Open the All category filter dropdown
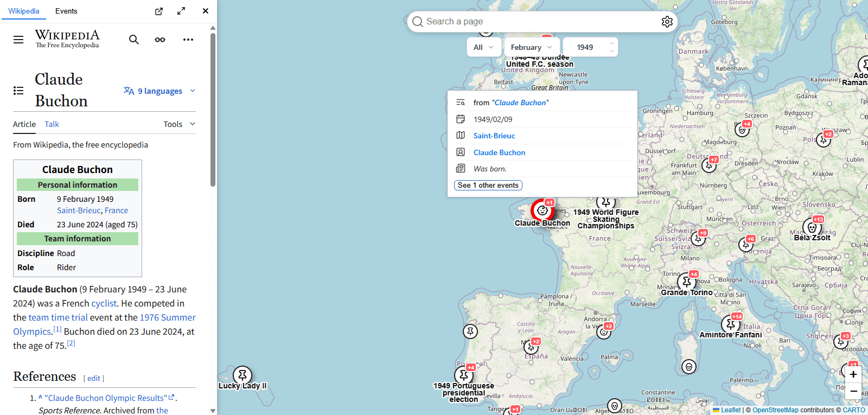This screenshot has height=415, width=868. coord(483,47)
